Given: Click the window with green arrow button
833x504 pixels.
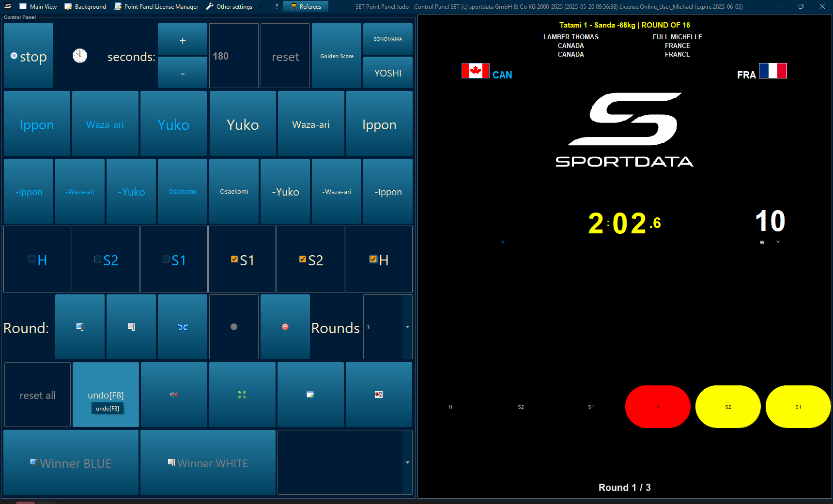Looking at the screenshot, I should point(310,395).
